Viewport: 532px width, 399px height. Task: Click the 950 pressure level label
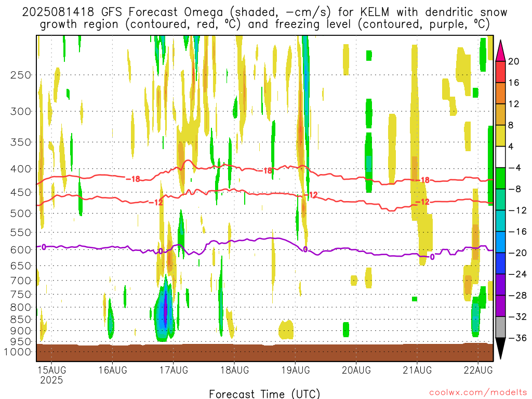[21, 342]
